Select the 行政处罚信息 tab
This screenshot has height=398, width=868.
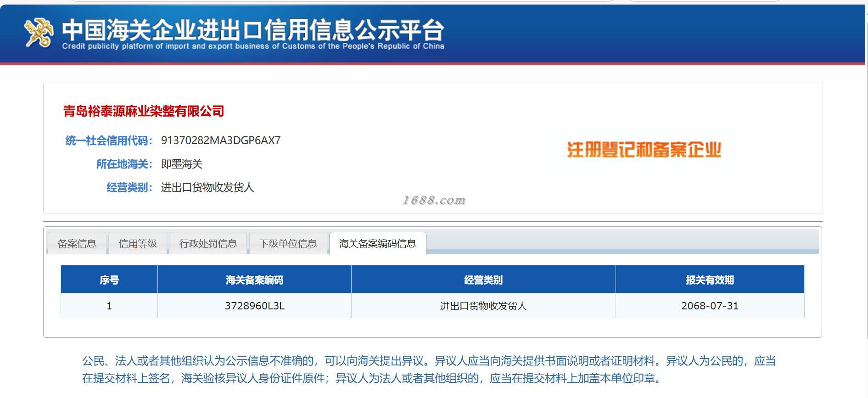coord(208,243)
